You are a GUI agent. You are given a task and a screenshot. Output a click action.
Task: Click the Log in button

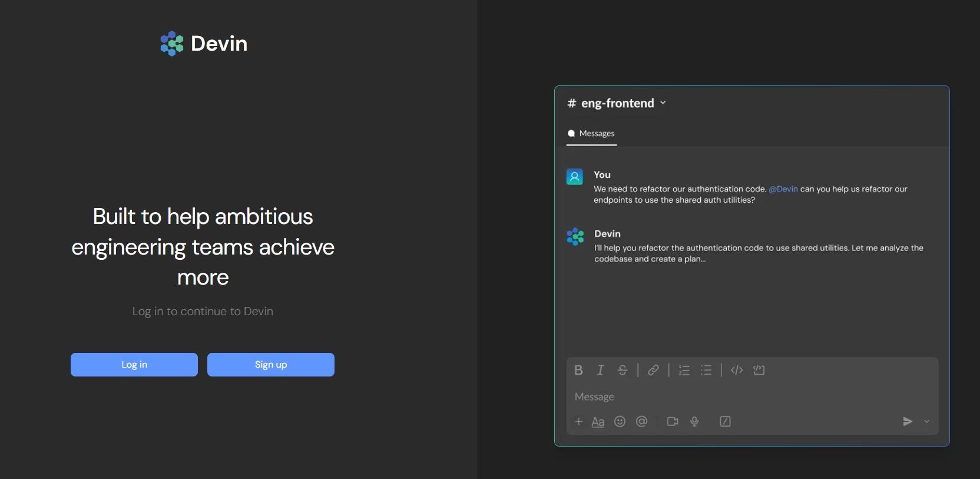134,365
